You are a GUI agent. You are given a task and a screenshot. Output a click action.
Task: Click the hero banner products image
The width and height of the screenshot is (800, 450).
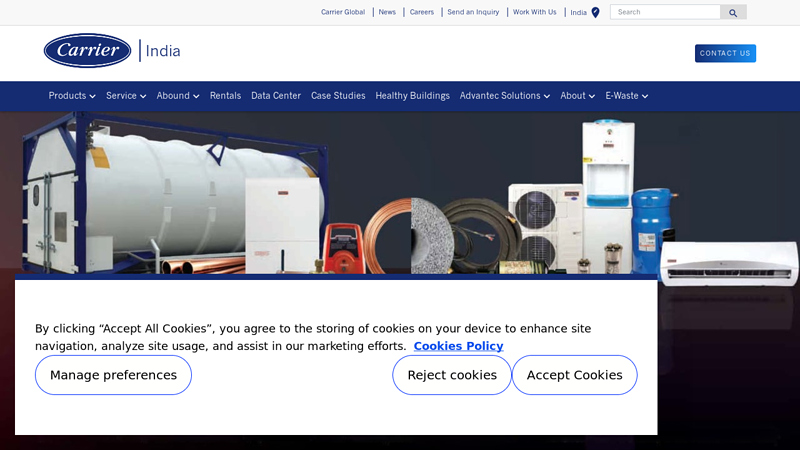(400, 194)
